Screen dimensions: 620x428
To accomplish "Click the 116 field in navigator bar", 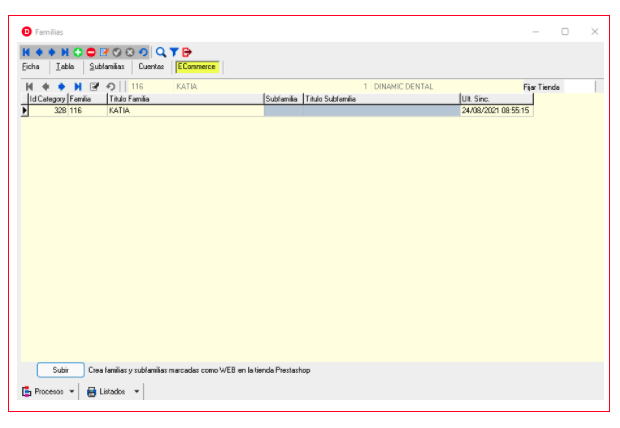I will [x=151, y=87].
